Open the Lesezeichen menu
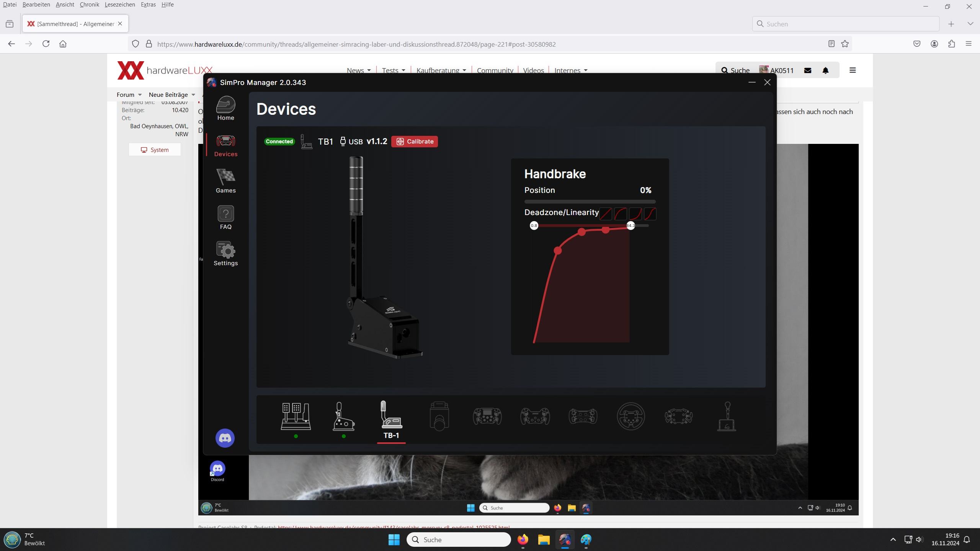 120,5
